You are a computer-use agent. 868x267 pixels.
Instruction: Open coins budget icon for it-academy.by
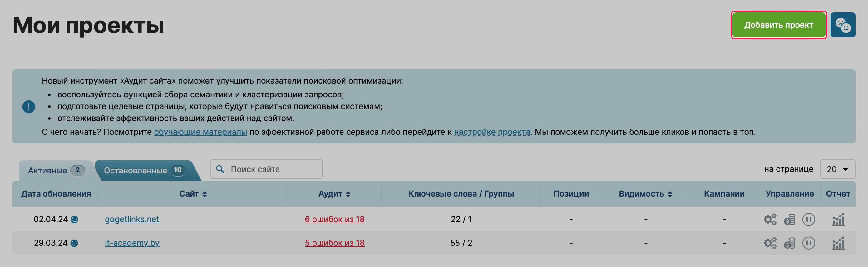tap(790, 243)
